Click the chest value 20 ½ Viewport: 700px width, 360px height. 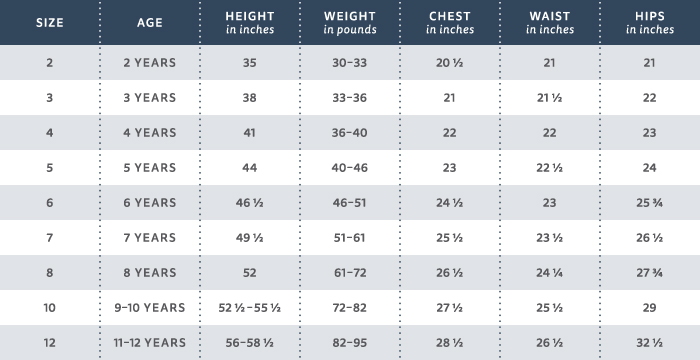click(450, 63)
